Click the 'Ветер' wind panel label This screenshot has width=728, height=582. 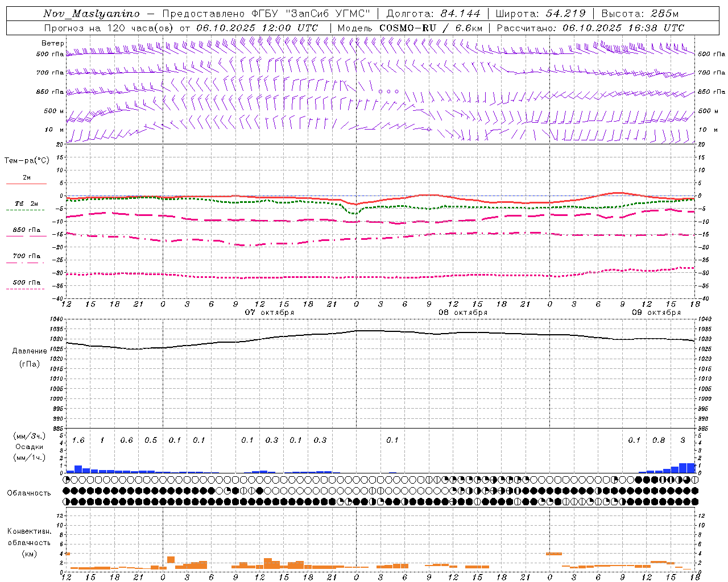53,43
